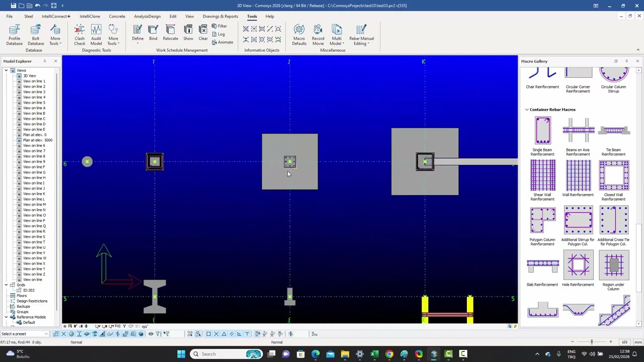This screenshot has width=644, height=362.
Task: Toggle the Macro Gallery pin button
Action: coord(626,61)
